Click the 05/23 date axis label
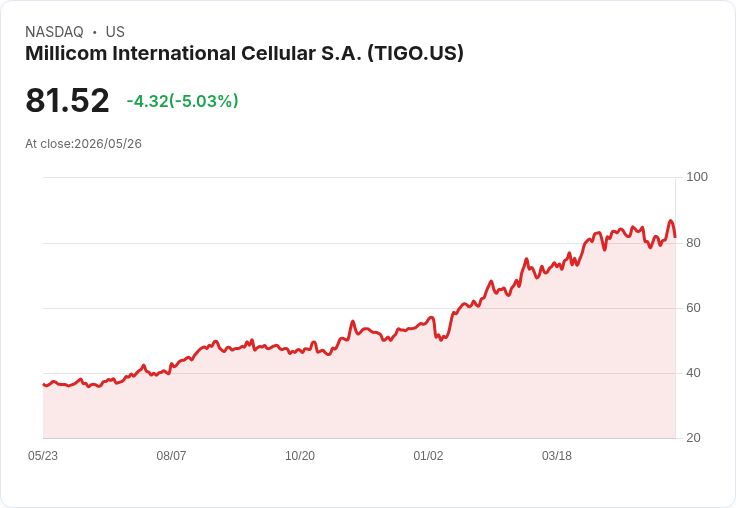Screen dimensions: 736x508 point(43,456)
